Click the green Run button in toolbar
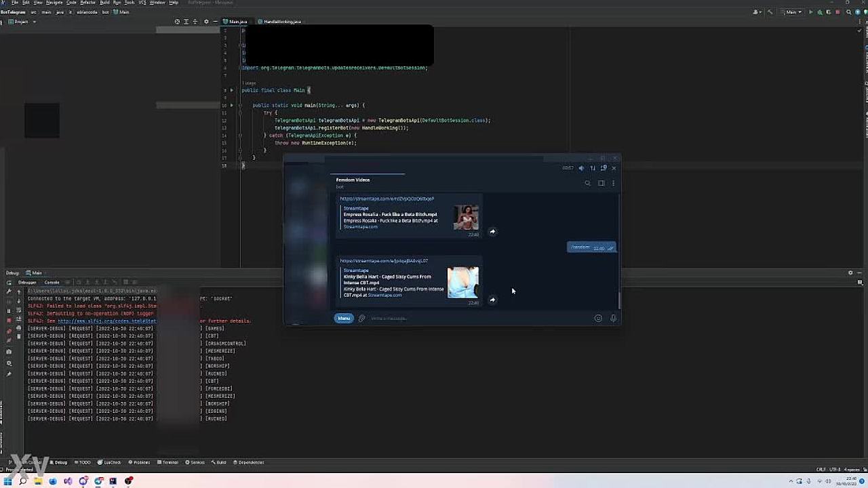 point(811,12)
